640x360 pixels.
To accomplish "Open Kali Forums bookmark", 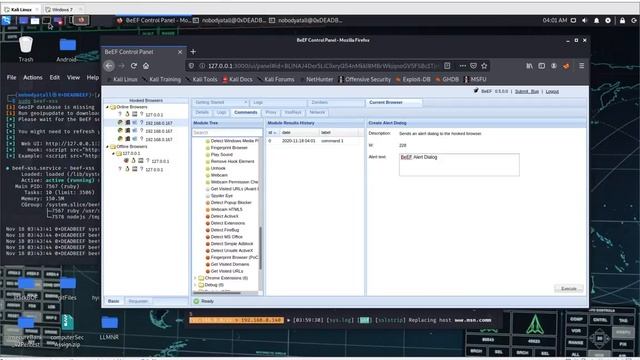I will 276,79.
